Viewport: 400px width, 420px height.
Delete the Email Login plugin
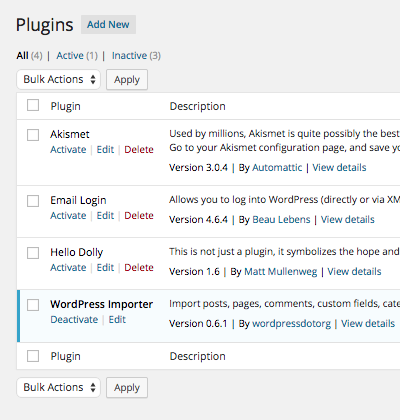point(139,216)
